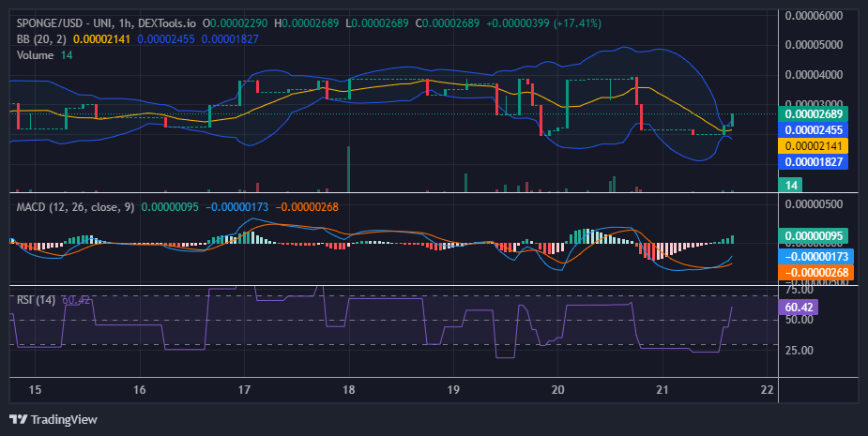Click date label 20 on time axis
This screenshot has height=436, width=868.
558,390
